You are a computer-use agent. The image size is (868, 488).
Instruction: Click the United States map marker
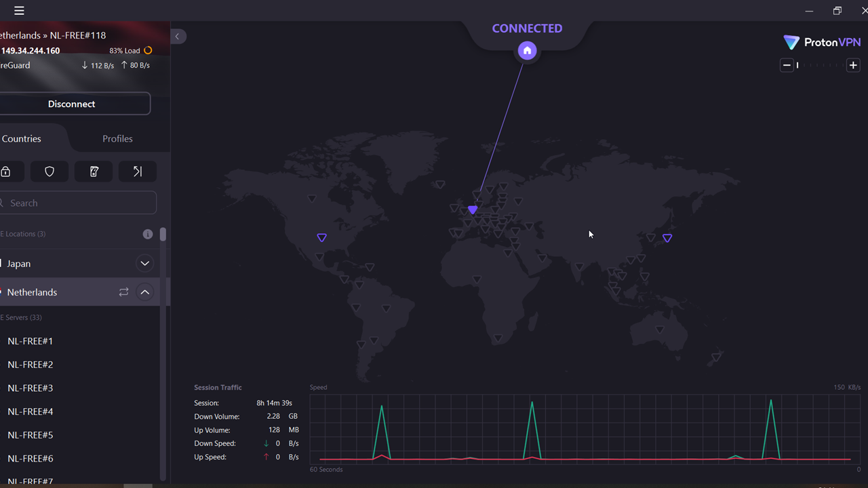pyautogui.click(x=321, y=238)
